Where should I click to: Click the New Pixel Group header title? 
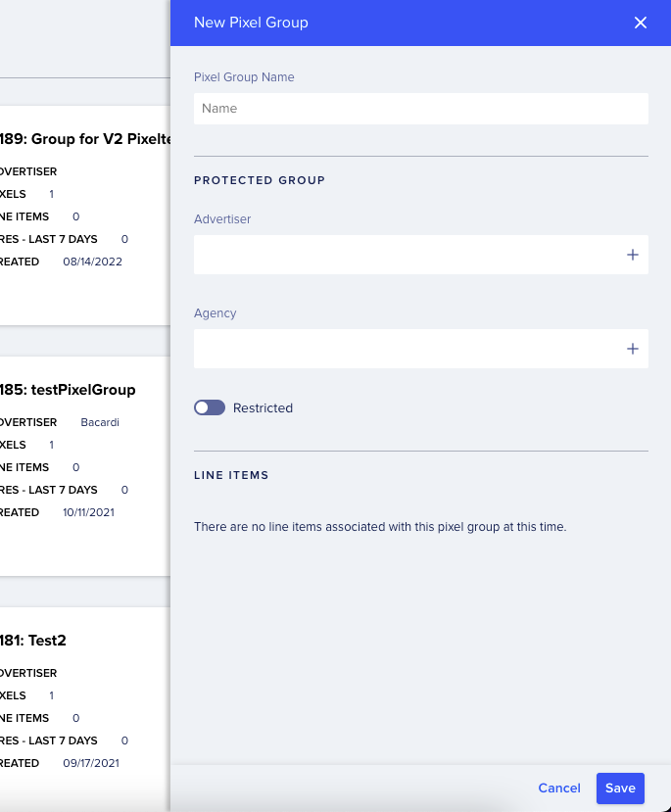click(x=251, y=23)
